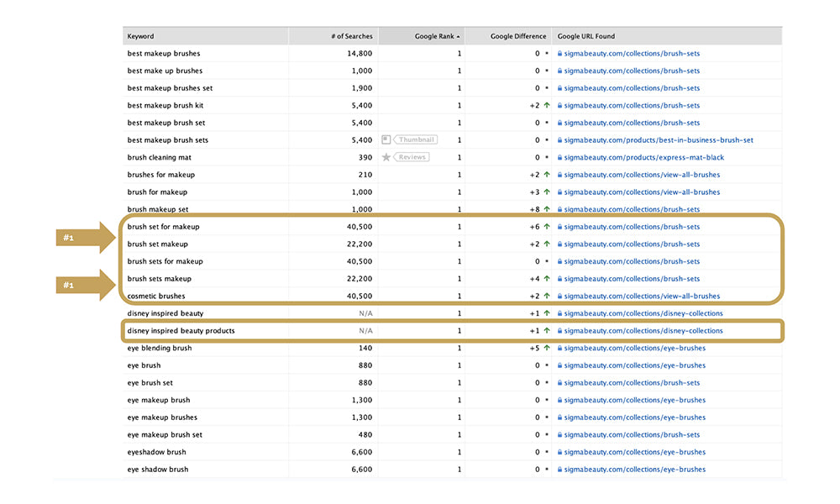840x504 pixels.
Task: Sort by the # of Searches column header
Action: [x=352, y=36]
